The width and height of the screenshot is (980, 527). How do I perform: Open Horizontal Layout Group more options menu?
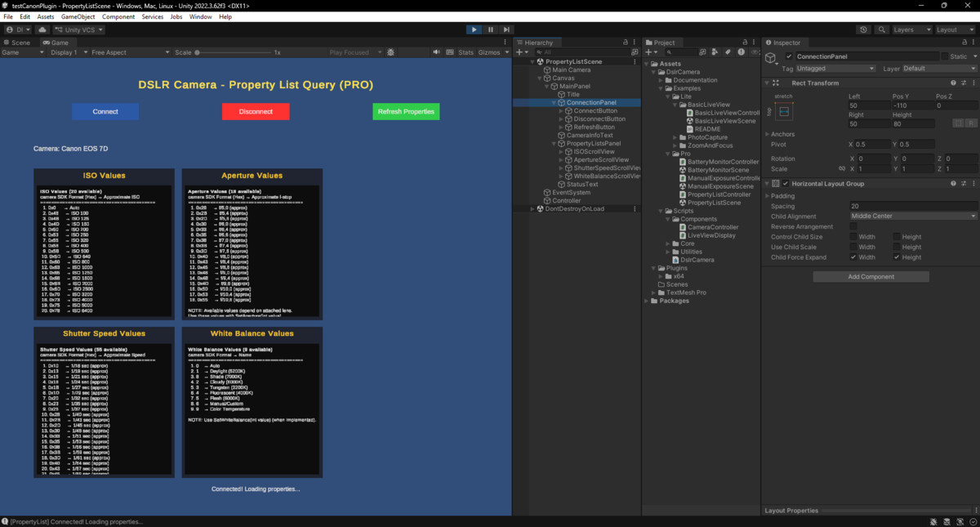(973, 183)
